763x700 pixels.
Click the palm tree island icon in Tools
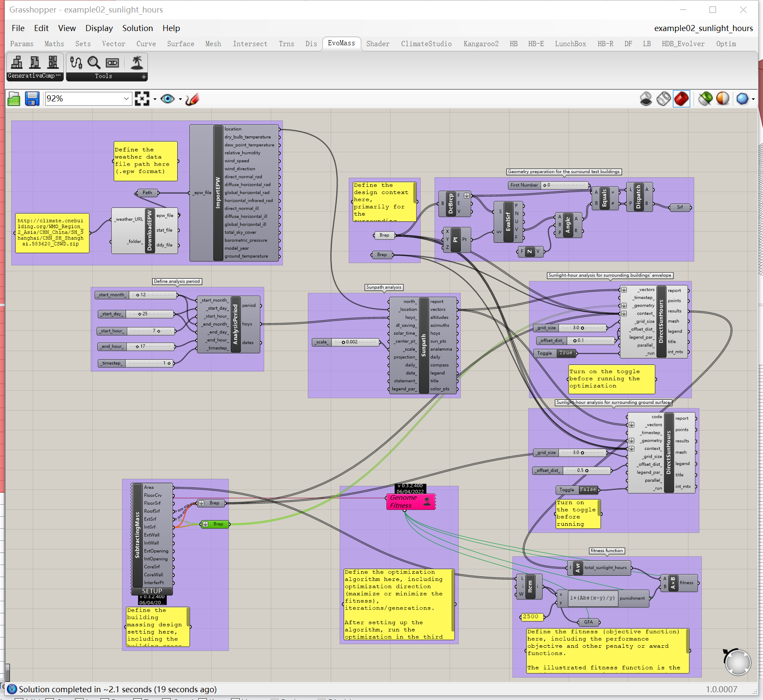click(137, 63)
